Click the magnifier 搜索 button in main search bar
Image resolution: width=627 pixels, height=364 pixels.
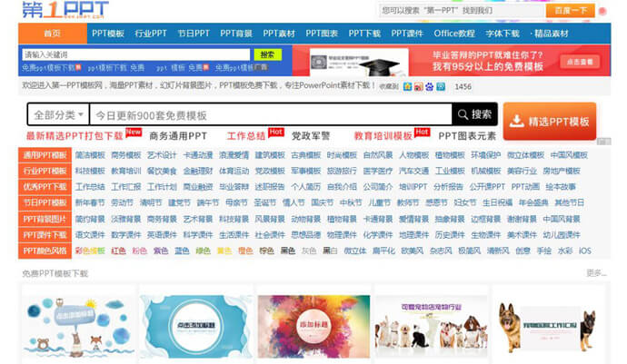click(x=473, y=115)
